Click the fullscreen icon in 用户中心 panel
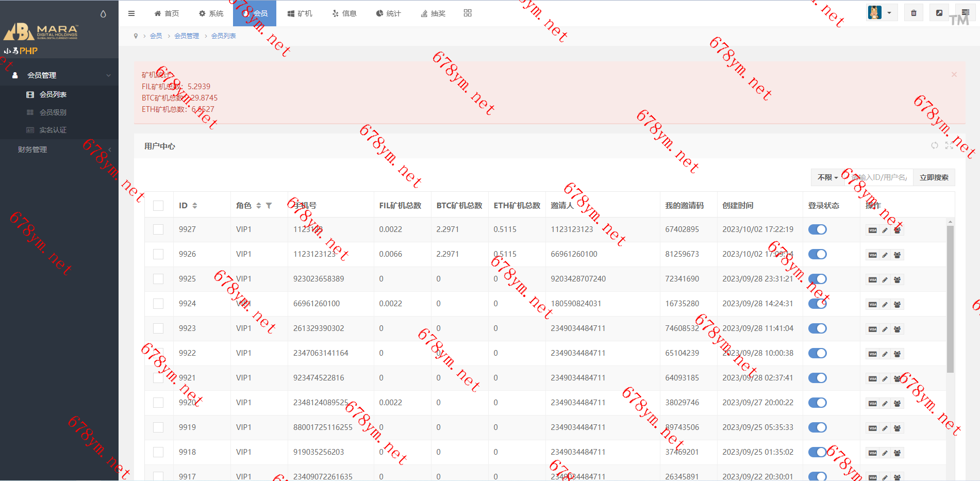This screenshot has width=980, height=481. [x=949, y=146]
